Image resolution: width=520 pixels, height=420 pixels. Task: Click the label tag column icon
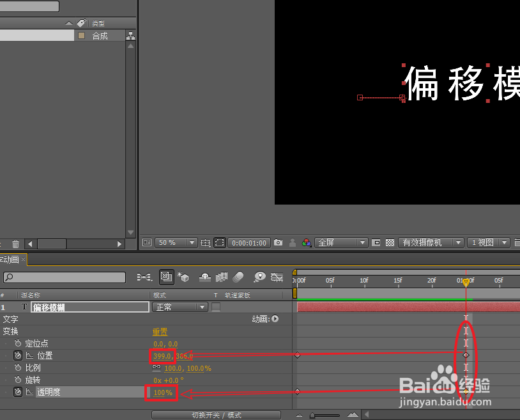pyautogui.click(x=81, y=22)
